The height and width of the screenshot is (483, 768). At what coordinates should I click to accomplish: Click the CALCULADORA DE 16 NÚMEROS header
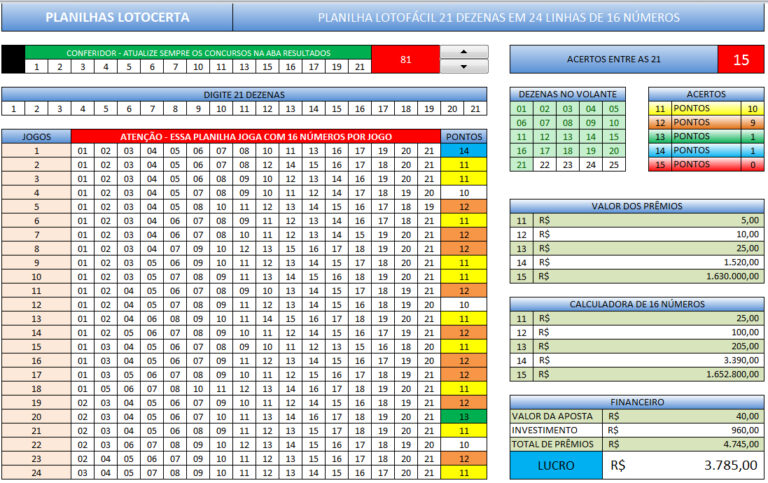click(637, 304)
